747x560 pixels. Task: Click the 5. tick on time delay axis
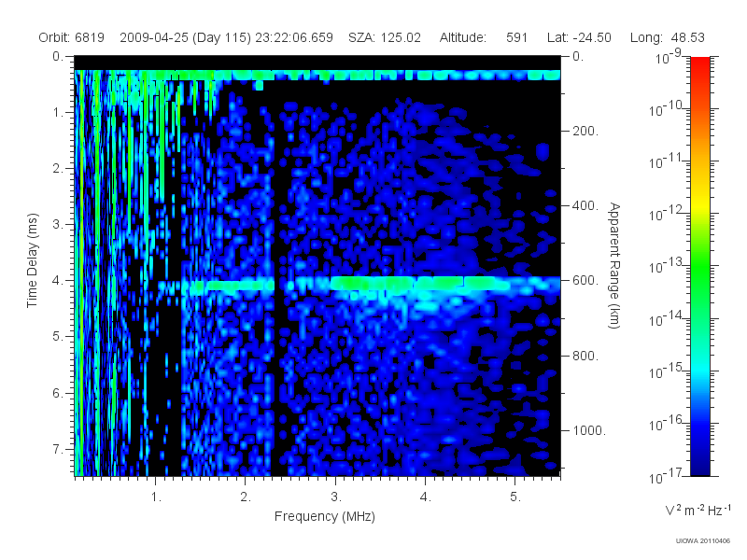pyautogui.click(x=58, y=337)
